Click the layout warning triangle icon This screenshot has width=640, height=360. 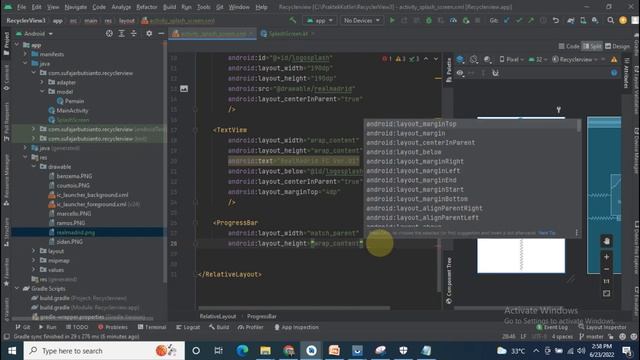[614, 60]
